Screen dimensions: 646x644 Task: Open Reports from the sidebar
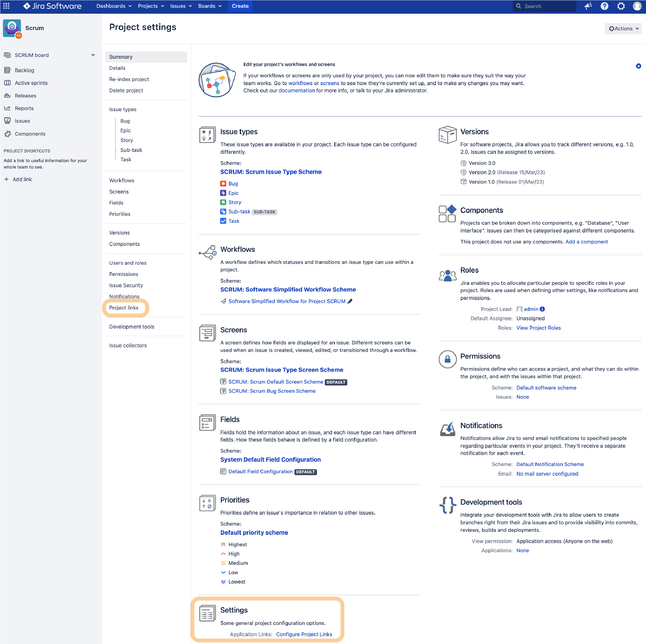coord(24,108)
